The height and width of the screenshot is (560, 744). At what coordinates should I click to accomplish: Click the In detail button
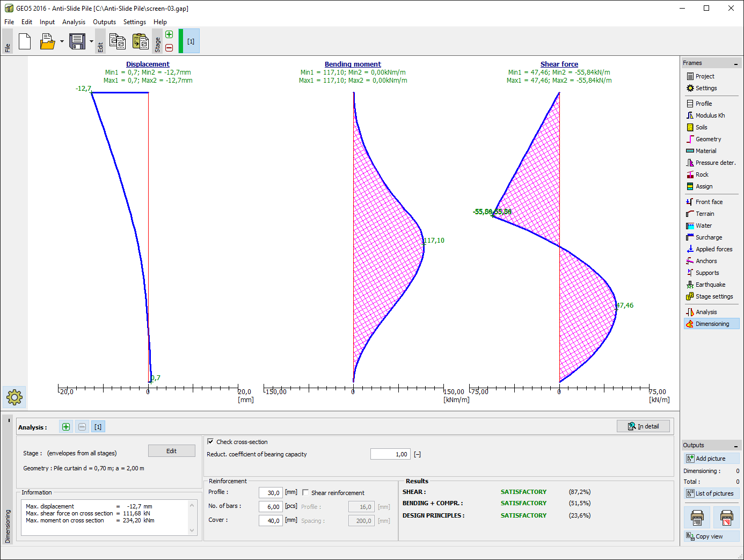(x=643, y=426)
